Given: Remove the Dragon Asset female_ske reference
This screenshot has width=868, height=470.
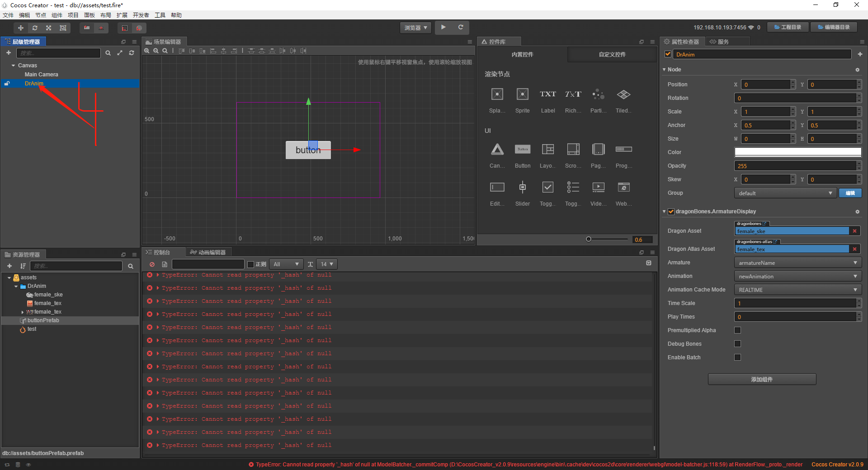Looking at the screenshot, I should [855, 231].
